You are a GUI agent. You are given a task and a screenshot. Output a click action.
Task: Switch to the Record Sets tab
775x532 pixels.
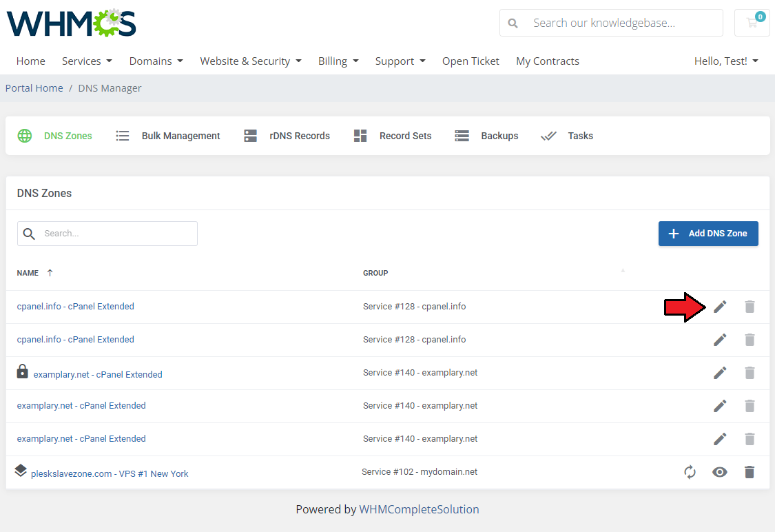[x=405, y=136]
